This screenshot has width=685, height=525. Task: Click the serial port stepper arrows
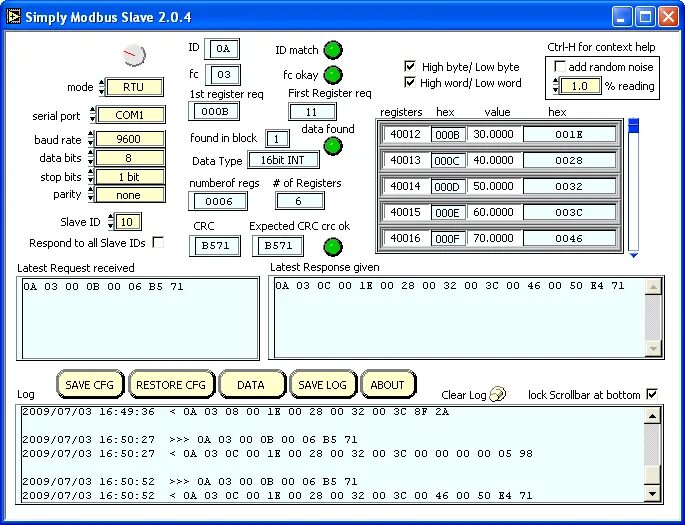pyautogui.click(x=93, y=115)
